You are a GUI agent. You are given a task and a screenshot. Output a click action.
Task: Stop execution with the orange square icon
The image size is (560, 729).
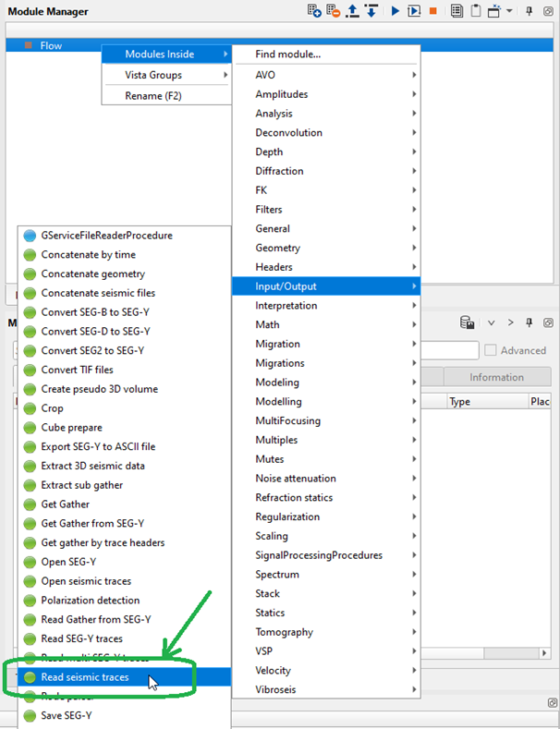coord(433,11)
